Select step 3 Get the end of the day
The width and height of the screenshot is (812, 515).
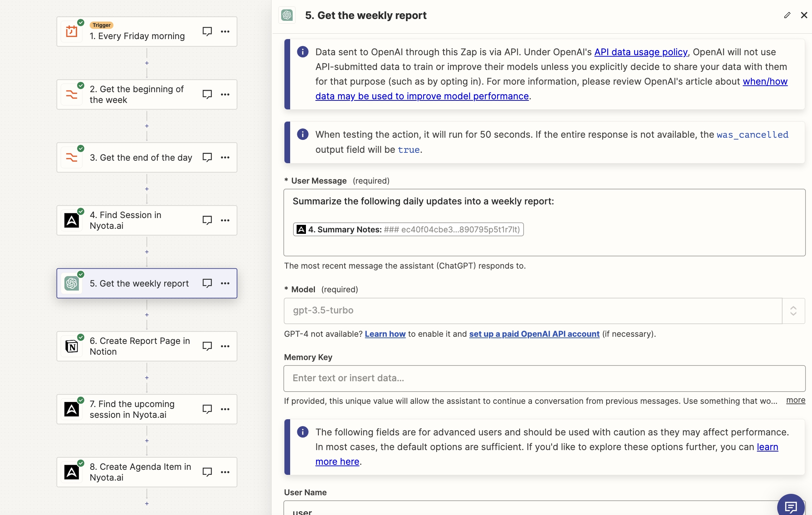(x=147, y=157)
